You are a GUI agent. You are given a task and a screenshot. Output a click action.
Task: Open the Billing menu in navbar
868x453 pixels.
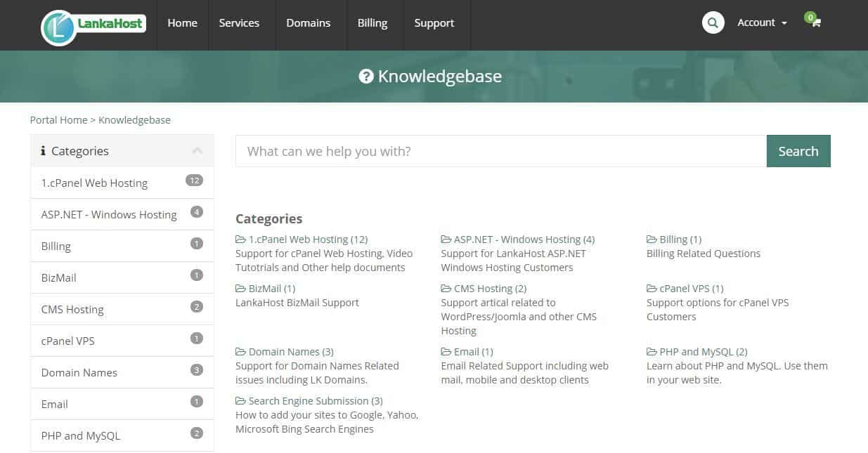coord(373,23)
